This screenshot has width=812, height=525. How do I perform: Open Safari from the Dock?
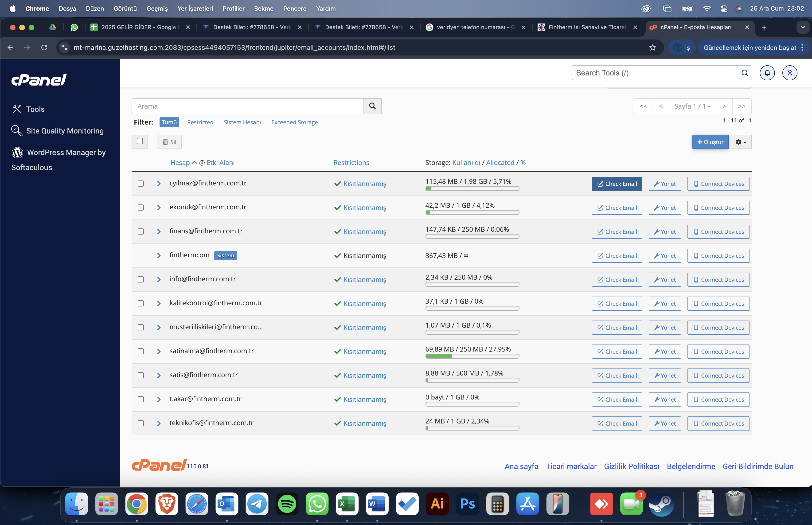click(x=197, y=504)
